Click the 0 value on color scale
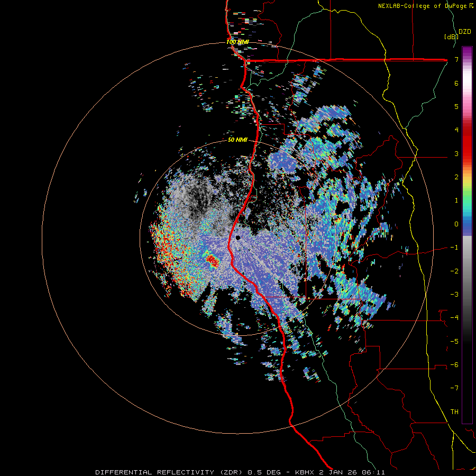 point(456,224)
